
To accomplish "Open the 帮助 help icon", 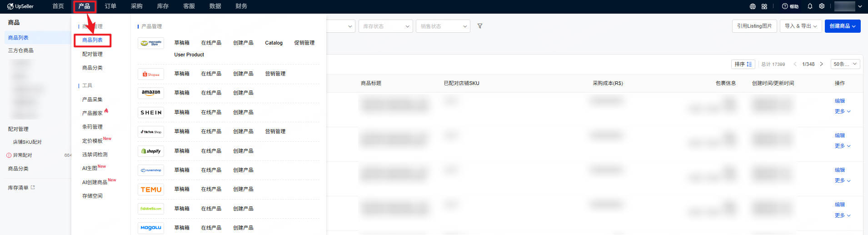I will pos(790,6).
